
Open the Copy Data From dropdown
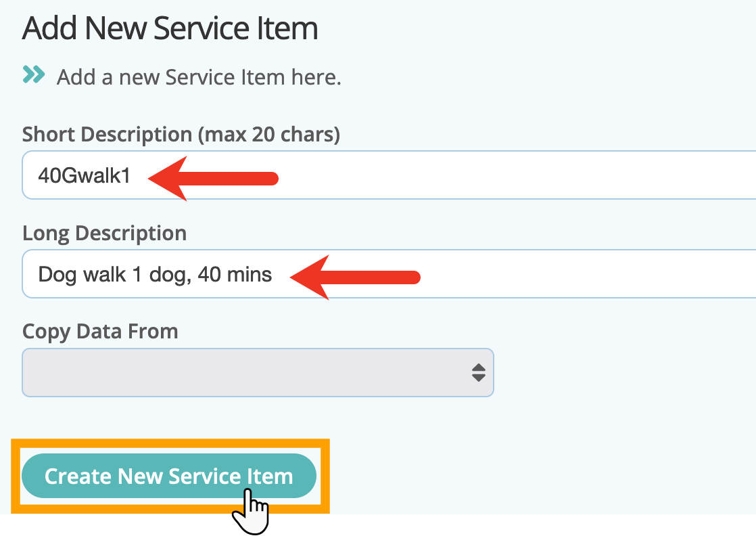click(258, 372)
